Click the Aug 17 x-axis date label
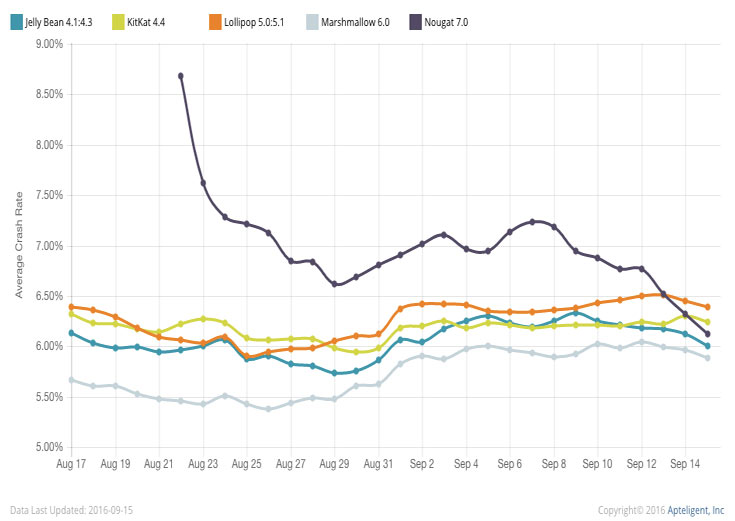Screen dimensions: 735x521 (x=71, y=465)
